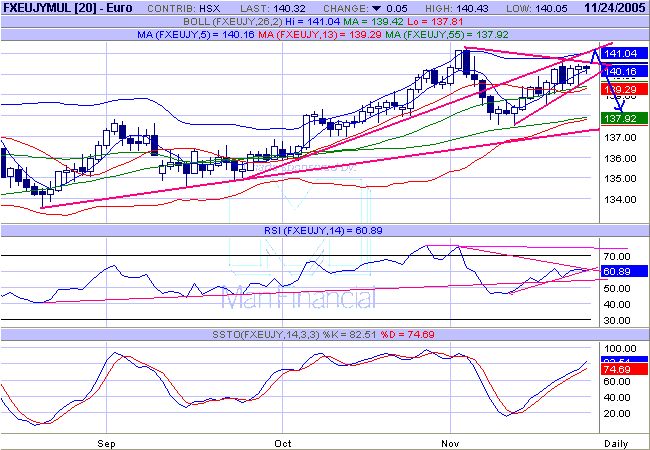Click the green 137.92 price tag

click(624, 119)
